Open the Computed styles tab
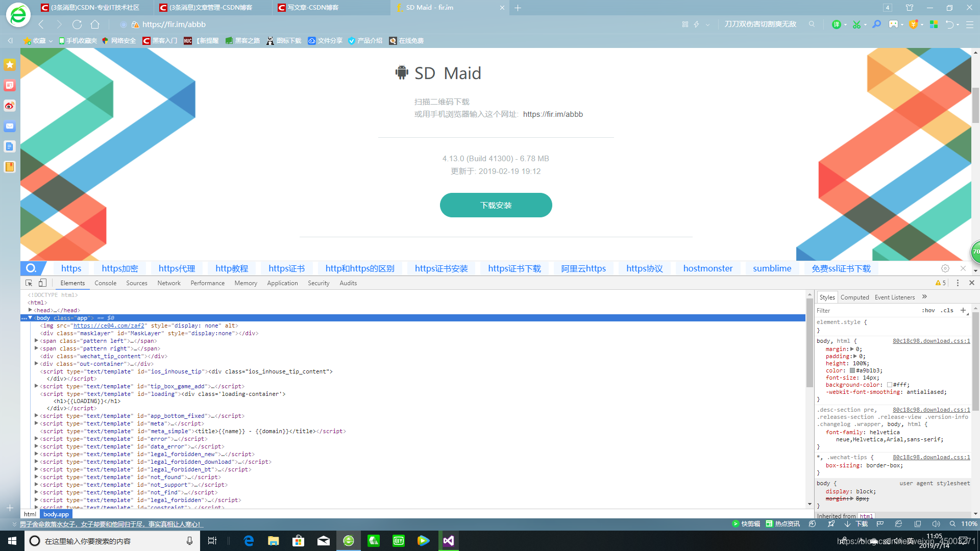980x551 pixels. (854, 297)
